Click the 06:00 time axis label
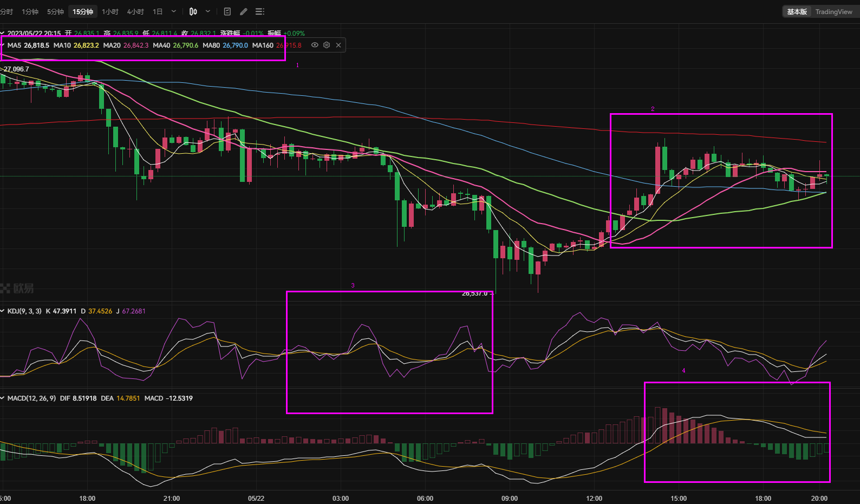This screenshot has height=504, width=860. (x=425, y=498)
